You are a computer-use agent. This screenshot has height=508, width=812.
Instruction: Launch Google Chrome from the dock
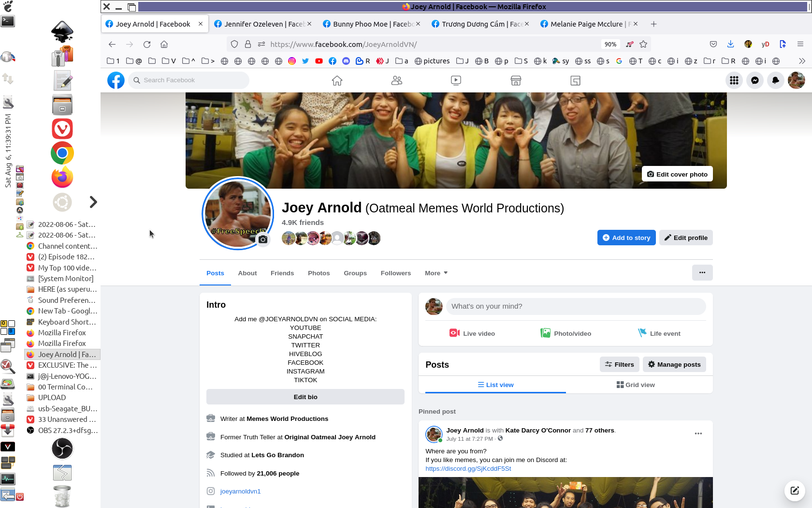pos(62,153)
